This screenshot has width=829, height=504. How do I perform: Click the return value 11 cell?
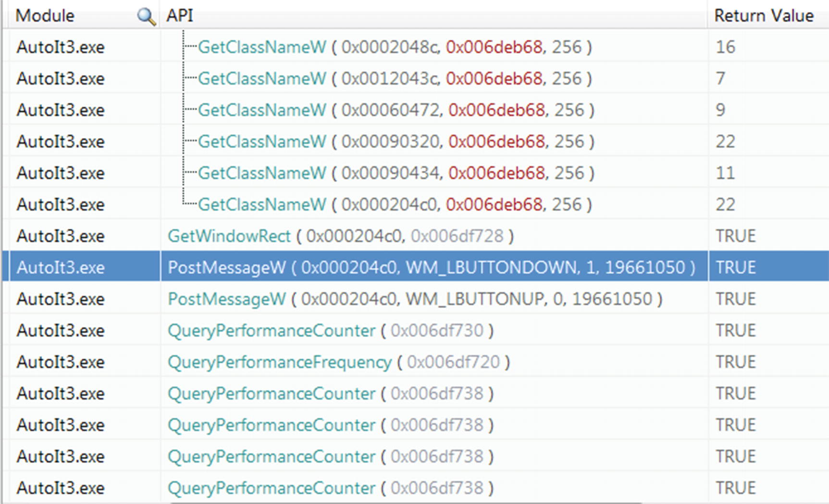pos(725,173)
